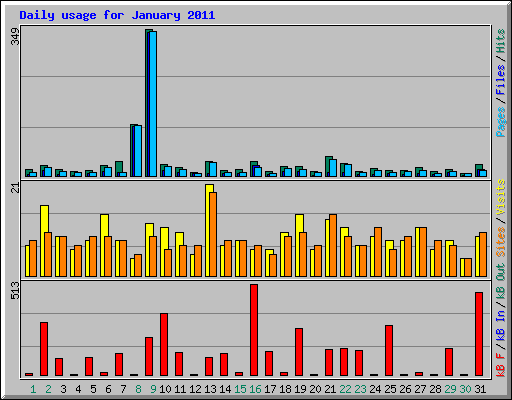Click day label "31" on the x-axis
The image size is (512, 400).
tap(480, 389)
